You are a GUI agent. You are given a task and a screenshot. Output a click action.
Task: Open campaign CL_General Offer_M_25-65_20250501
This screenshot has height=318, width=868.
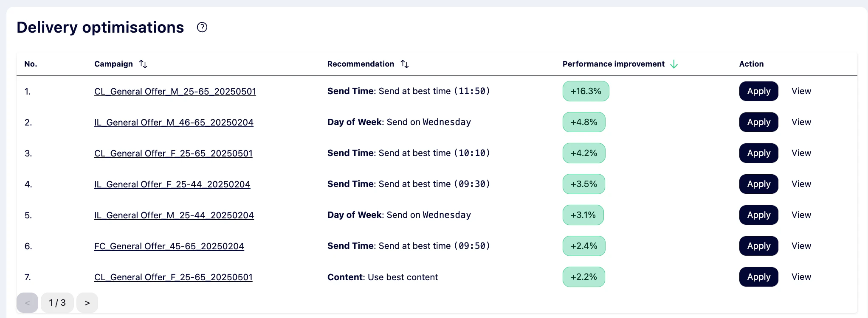(x=175, y=91)
